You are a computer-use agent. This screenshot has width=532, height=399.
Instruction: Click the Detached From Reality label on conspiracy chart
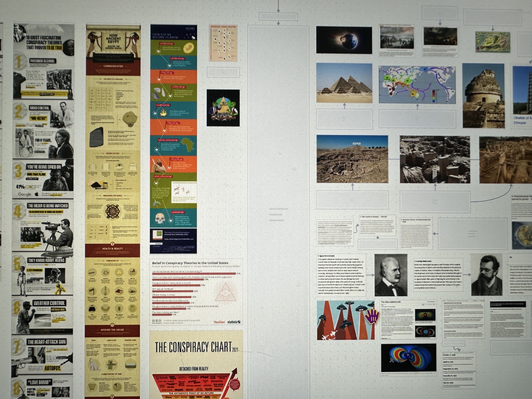(194, 369)
